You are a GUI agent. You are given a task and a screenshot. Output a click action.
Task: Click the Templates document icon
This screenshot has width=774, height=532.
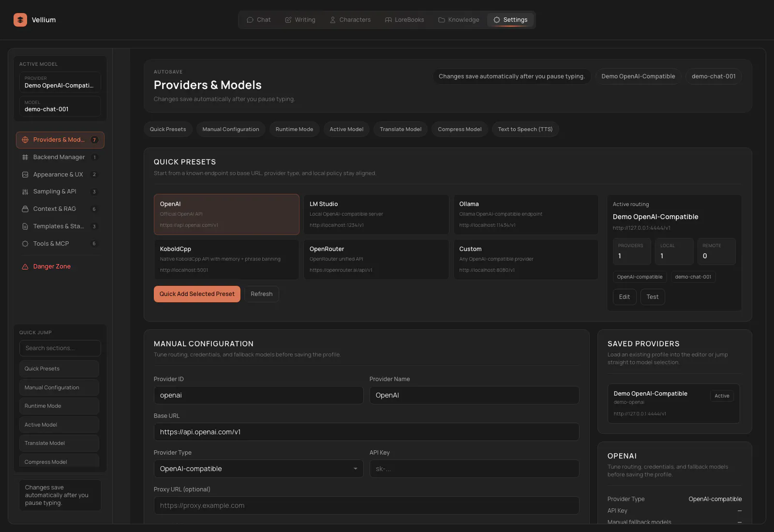pyautogui.click(x=25, y=226)
